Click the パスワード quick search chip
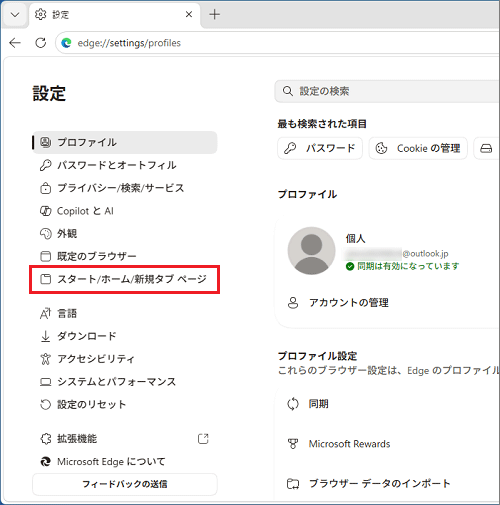The image size is (500, 505). pyautogui.click(x=320, y=148)
